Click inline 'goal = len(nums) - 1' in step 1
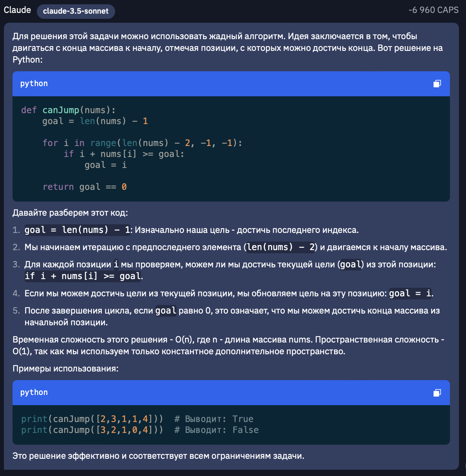 point(78,230)
